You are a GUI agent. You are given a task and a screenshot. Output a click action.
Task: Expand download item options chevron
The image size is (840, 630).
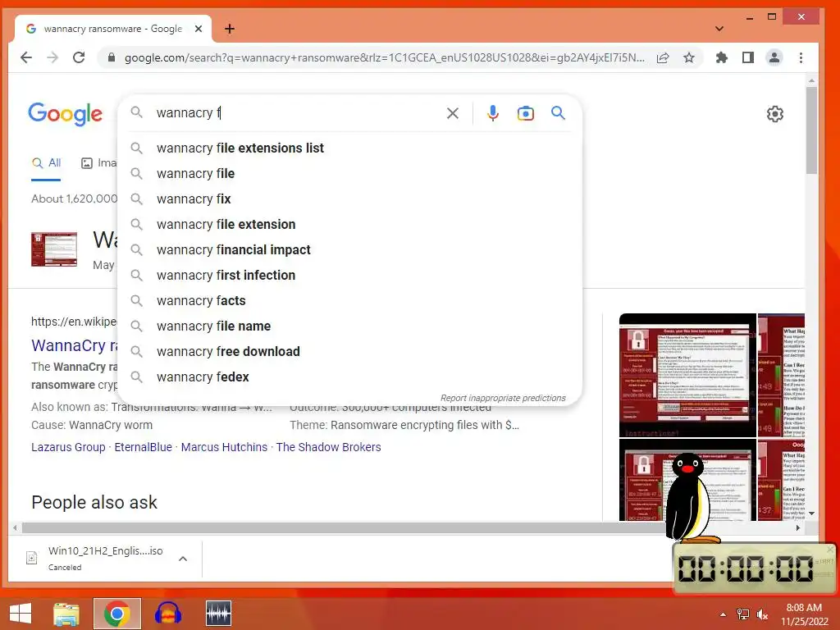(183, 559)
